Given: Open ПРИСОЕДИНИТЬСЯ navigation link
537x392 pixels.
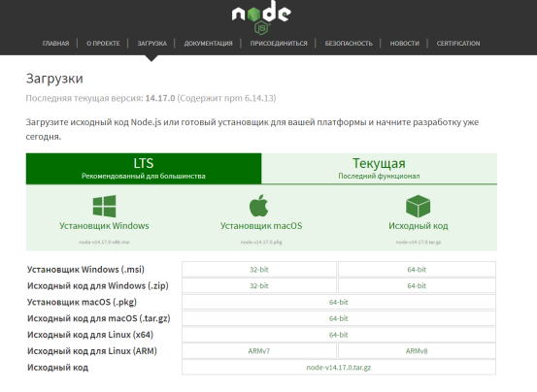Looking at the screenshot, I should point(279,44).
